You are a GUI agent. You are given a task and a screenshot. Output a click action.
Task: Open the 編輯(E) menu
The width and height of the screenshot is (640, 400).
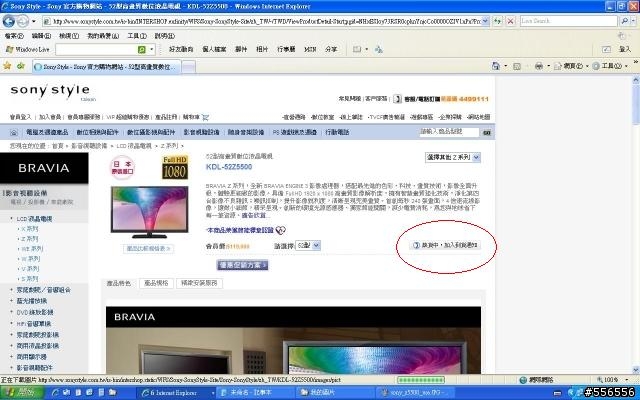pyautogui.click(x=41, y=36)
